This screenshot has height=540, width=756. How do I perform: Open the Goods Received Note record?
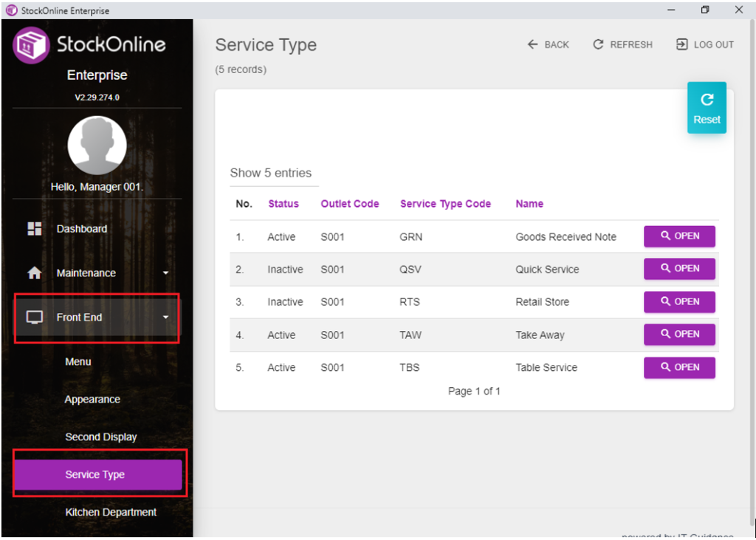(679, 236)
